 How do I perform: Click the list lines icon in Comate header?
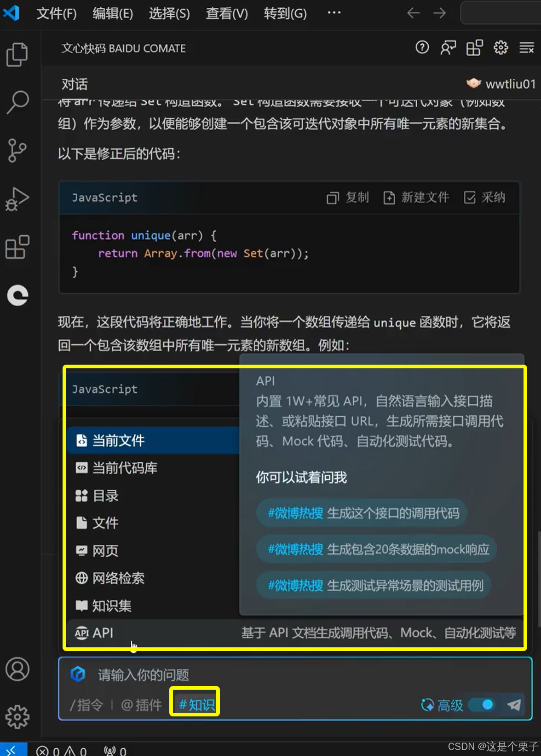[x=527, y=47]
